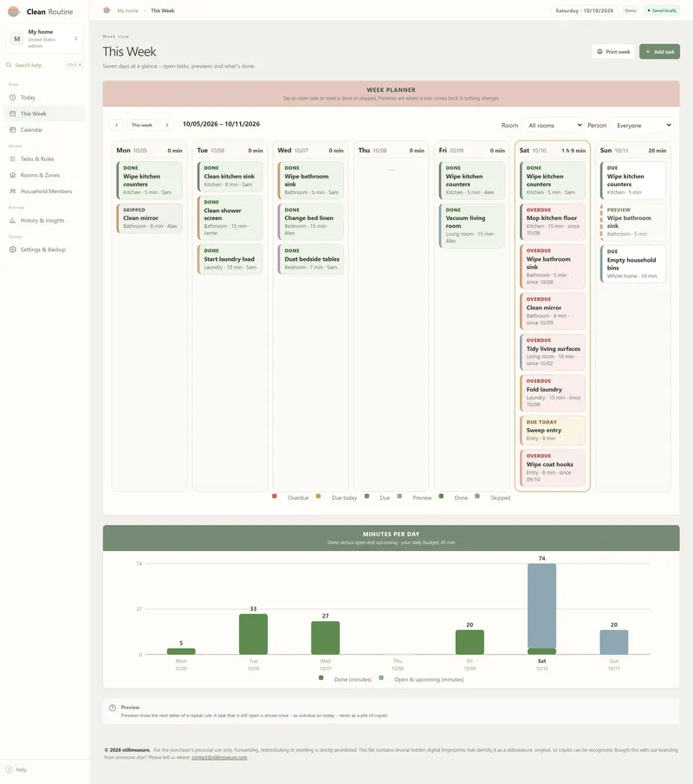
Task: Click the Tuesday 33-minute chart bar
Action: (253, 634)
